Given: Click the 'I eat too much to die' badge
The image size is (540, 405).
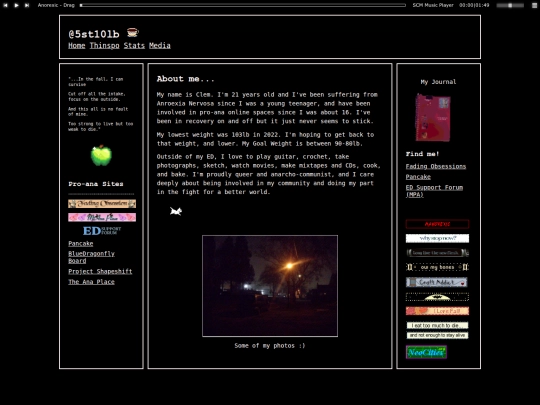Looking at the screenshot, I should (437, 325).
